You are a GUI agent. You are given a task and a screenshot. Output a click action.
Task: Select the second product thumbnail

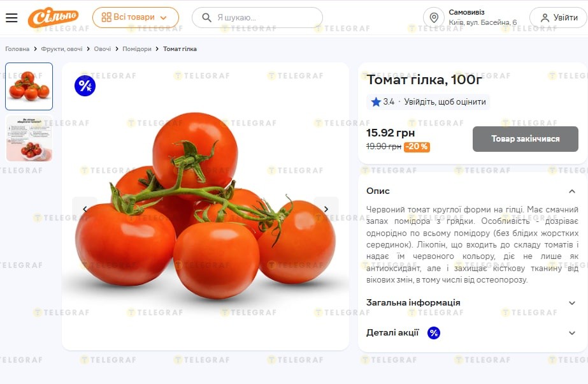[29, 138]
